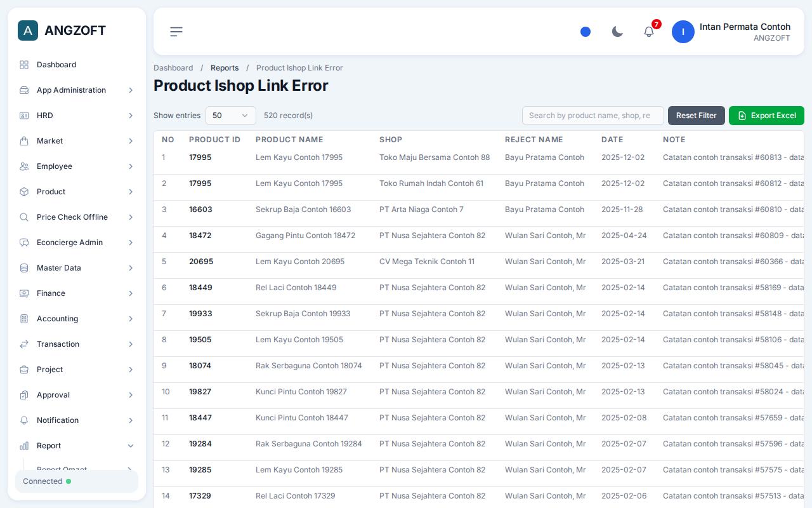Viewport: 812px width, 508px height.
Task: Click the Transaction arrows icon
Action: (x=24, y=344)
